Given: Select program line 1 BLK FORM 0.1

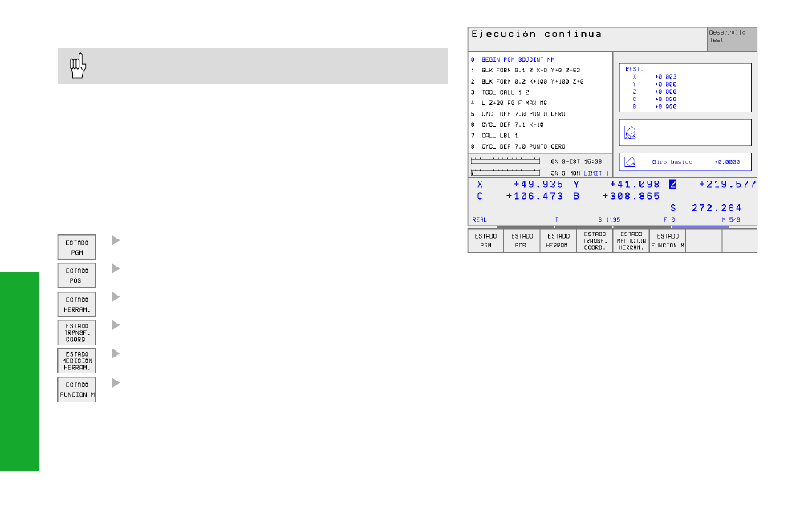Looking at the screenshot, I should coord(525,71).
